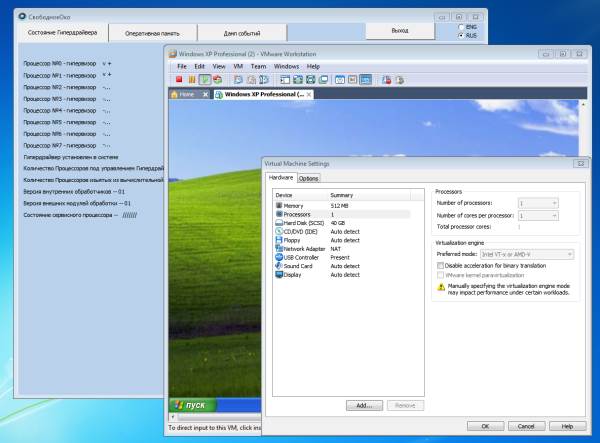600x443 pixels.
Task: Open Number of cores per processor dropdown
Action: coord(538,216)
